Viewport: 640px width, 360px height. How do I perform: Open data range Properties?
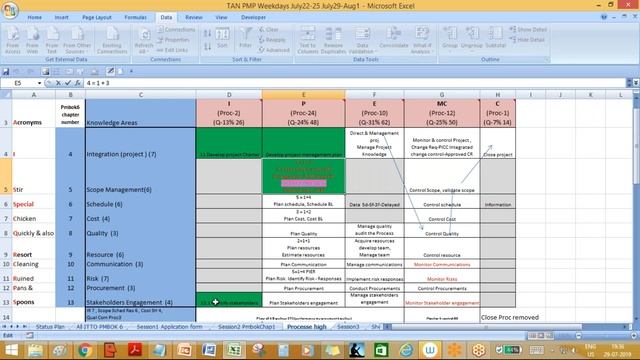pos(173,40)
